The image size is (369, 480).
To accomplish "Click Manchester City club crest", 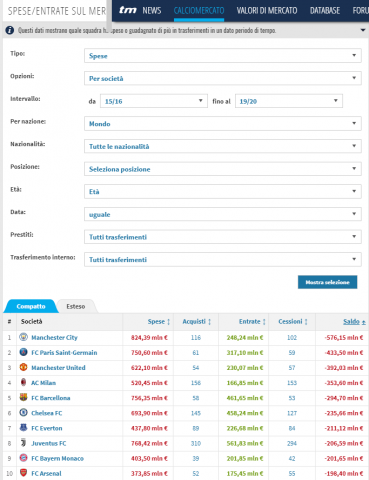I will tap(23, 337).
